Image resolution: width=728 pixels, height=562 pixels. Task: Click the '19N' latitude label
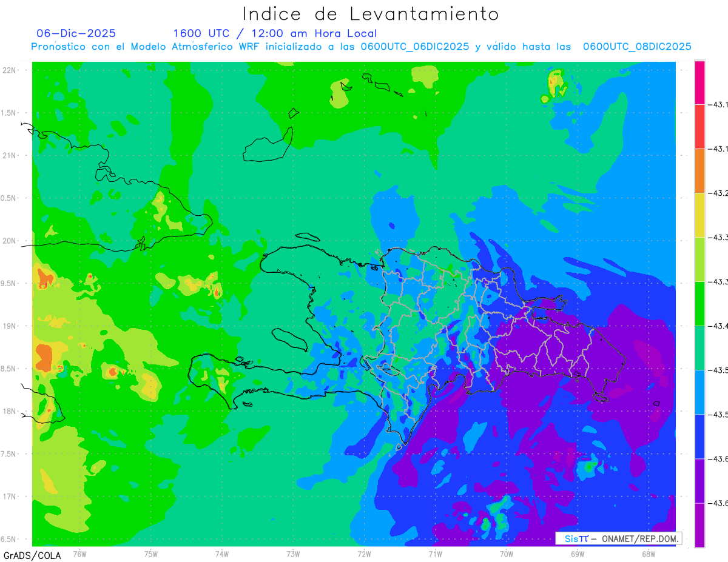coord(8,326)
